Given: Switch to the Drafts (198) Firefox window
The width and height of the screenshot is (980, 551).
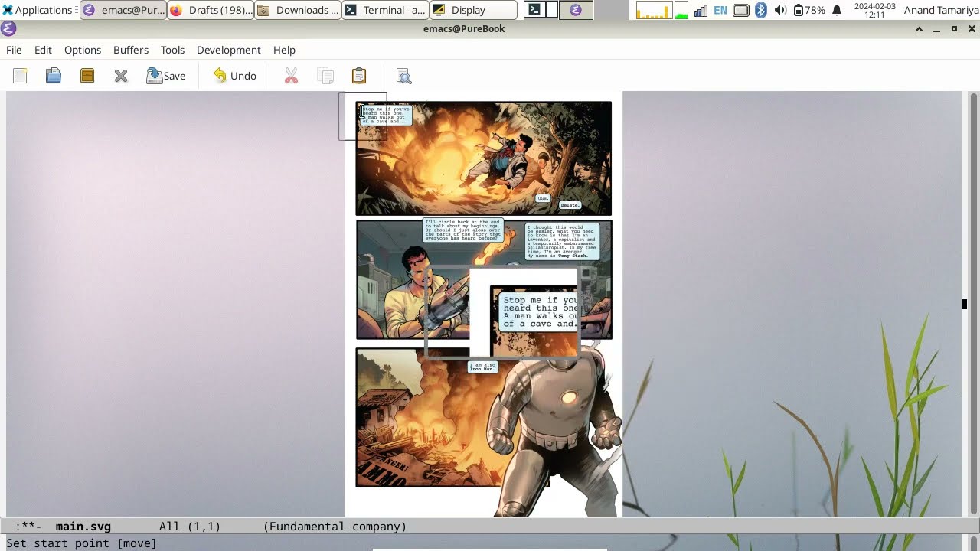Looking at the screenshot, I should (211, 10).
